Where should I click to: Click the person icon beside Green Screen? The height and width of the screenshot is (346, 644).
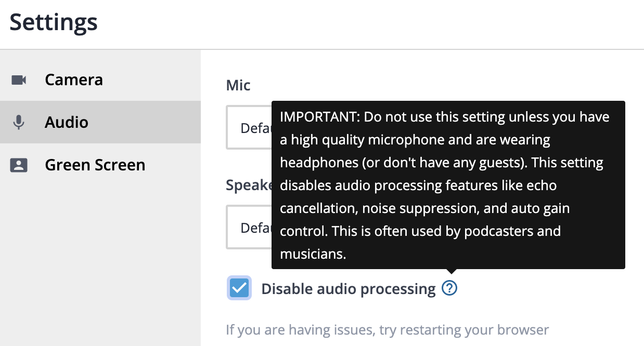pos(19,165)
